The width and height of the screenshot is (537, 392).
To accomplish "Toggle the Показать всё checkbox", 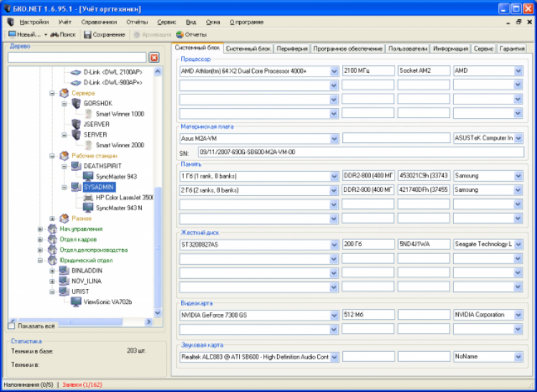I will [11, 326].
